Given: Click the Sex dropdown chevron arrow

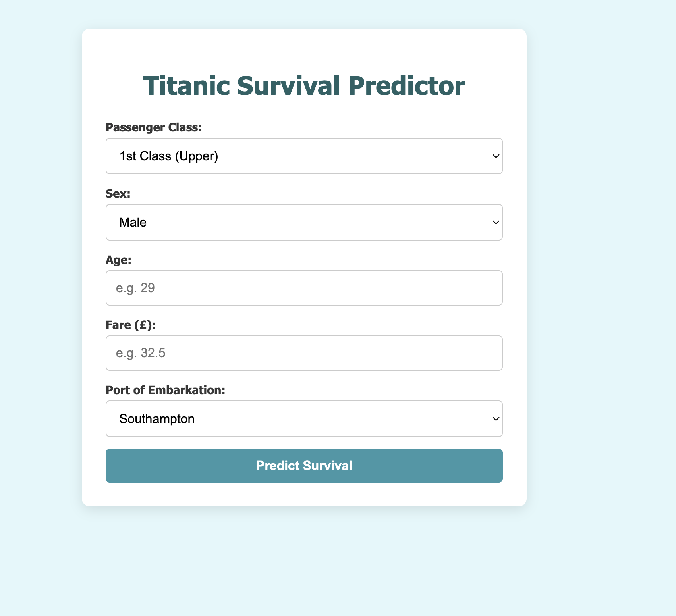Looking at the screenshot, I should click(496, 223).
